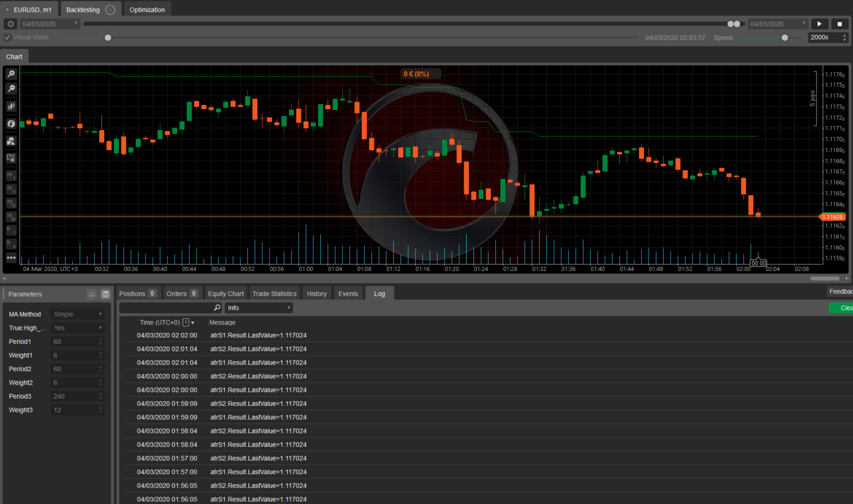The height and width of the screenshot is (504, 853).
Task: Switch to the Optimization tab
Action: pyautogui.click(x=147, y=10)
